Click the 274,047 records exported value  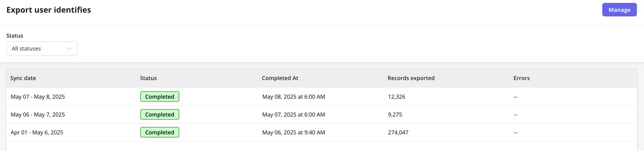tap(398, 133)
